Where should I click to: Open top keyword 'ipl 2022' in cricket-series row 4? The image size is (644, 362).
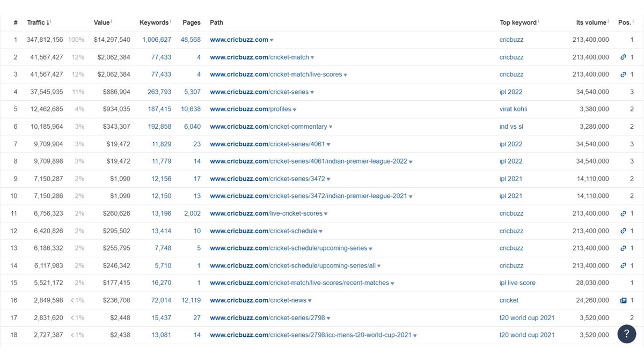[511, 92]
